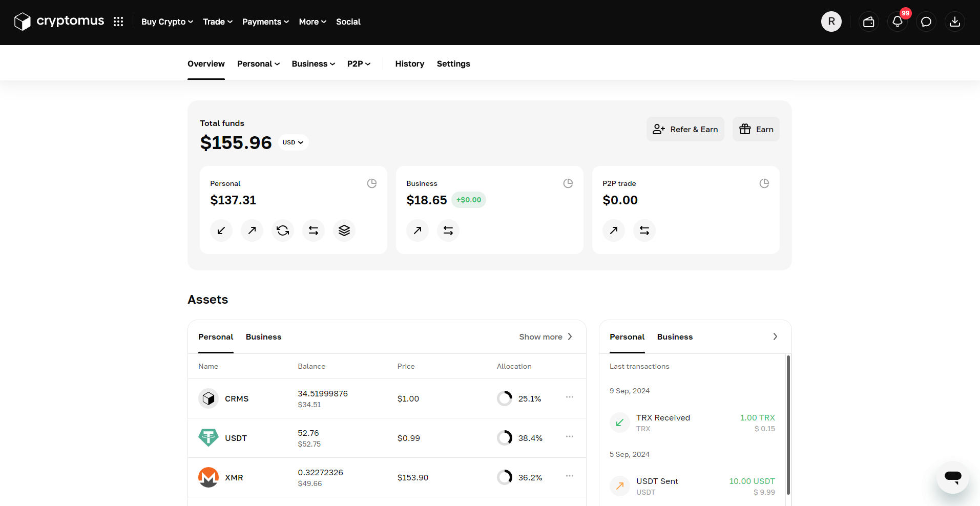
Task: Open the chat support bubble at bottom right
Action: point(952,477)
